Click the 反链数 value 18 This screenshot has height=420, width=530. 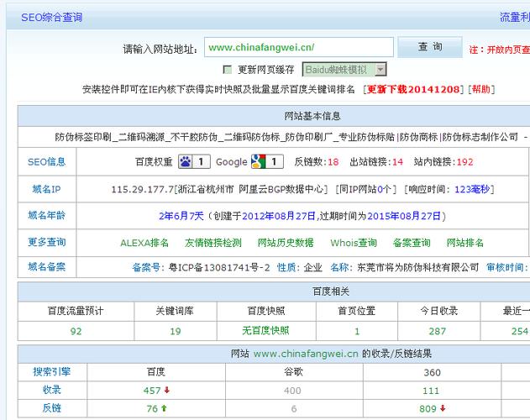click(x=333, y=162)
